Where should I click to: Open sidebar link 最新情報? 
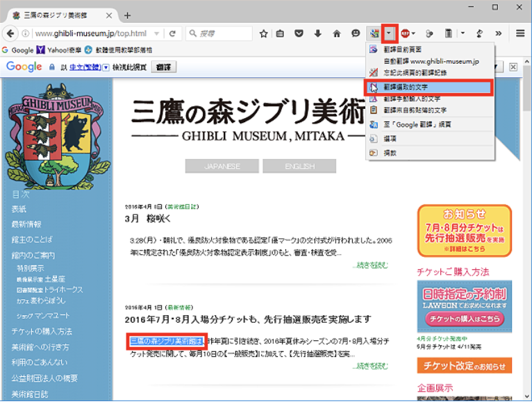coord(26,224)
